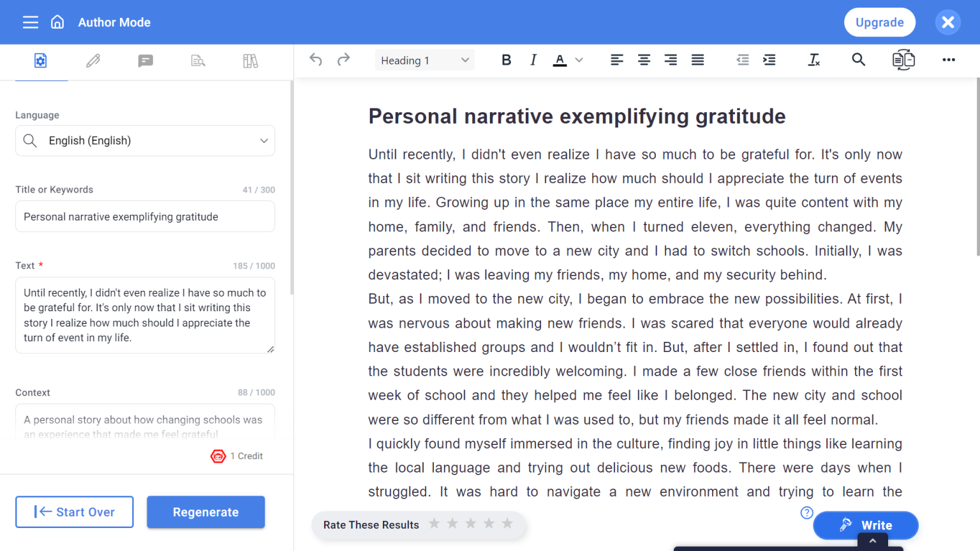This screenshot has height=551, width=980.
Task: Toggle bold formatting
Action: (x=506, y=59)
